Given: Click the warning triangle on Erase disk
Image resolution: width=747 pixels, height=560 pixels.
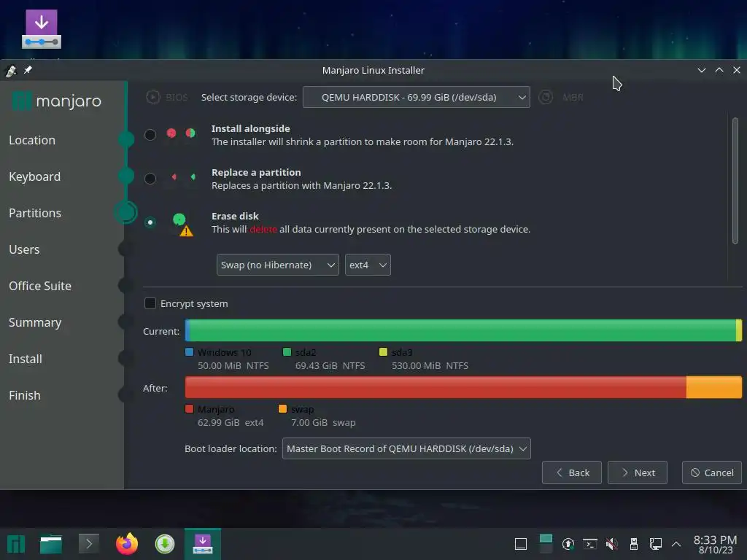Looking at the screenshot, I should tap(186, 231).
